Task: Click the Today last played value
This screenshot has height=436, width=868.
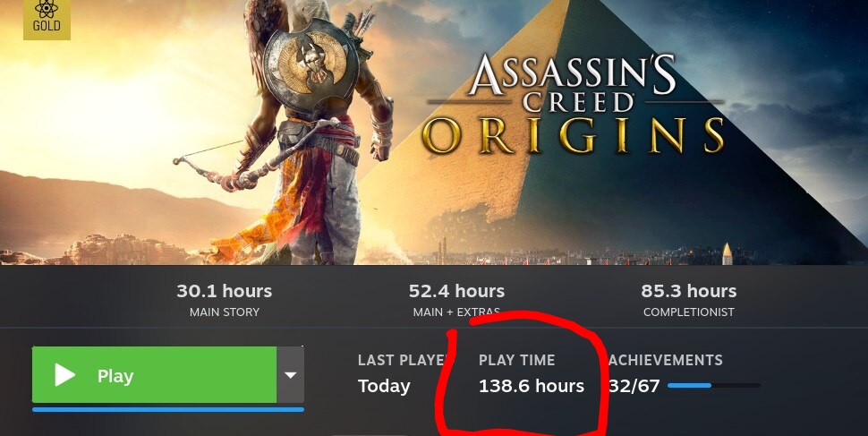Action: 384,386
